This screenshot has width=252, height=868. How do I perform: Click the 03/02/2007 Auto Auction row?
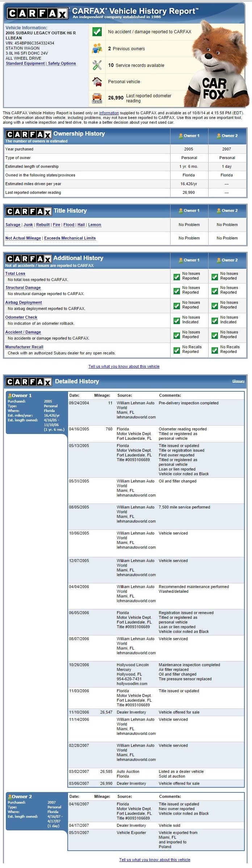click(156, 774)
